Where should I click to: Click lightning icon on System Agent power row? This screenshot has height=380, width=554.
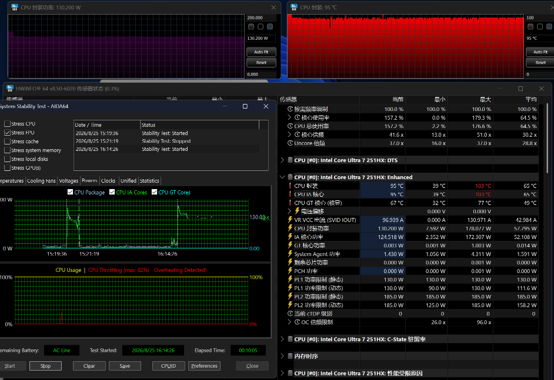[290, 254]
